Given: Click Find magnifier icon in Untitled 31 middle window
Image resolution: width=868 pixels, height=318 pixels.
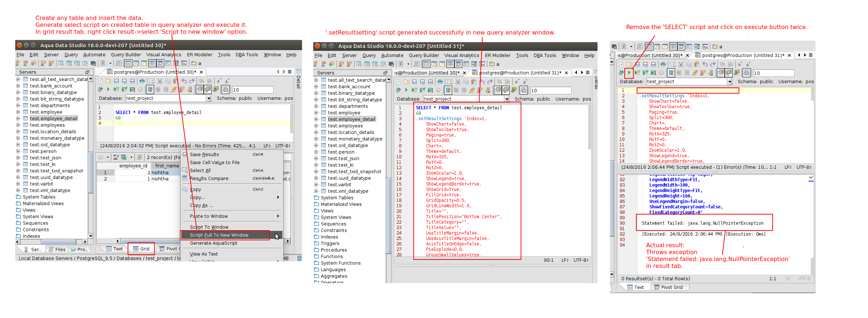Looking at the screenshot, I should click(500, 82).
